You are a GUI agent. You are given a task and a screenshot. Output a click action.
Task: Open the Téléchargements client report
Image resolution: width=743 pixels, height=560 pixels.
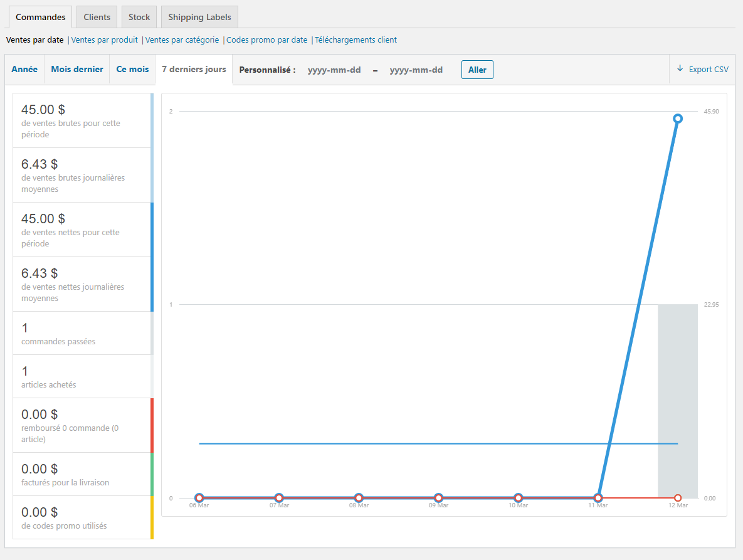coord(356,40)
